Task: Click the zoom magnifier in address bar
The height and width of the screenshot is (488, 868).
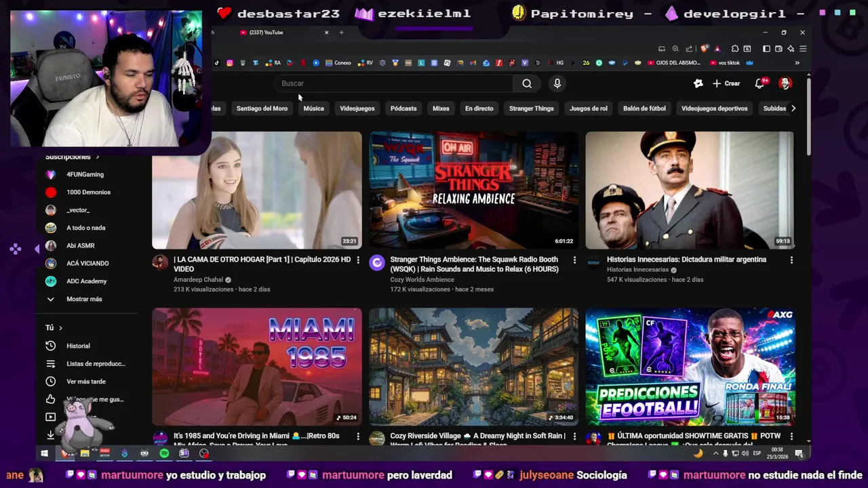Action: click(x=675, y=49)
